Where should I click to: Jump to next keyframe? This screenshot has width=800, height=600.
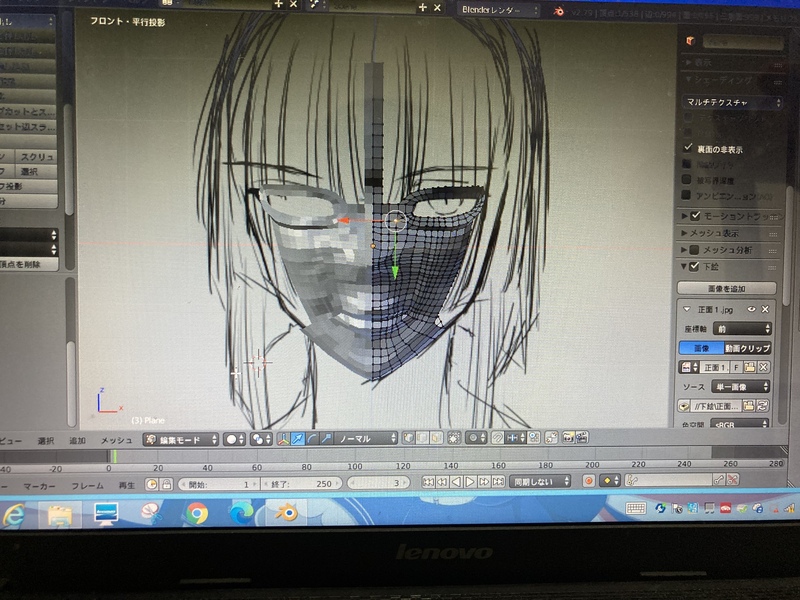pos(484,482)
